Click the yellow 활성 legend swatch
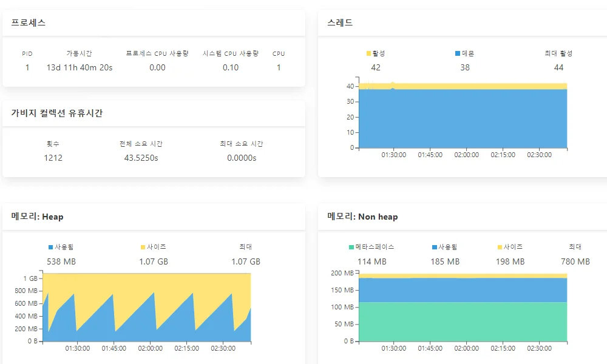Image resolution: width=607 pixels, height=364 pixels. click(x=368, y=53)
